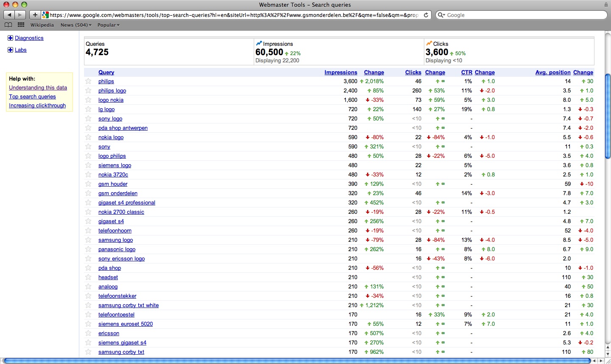The width and height of the screenshot is (611, 364).
Task: Open the News (504) bookmarks dropdown
Action: pos(76,25)
